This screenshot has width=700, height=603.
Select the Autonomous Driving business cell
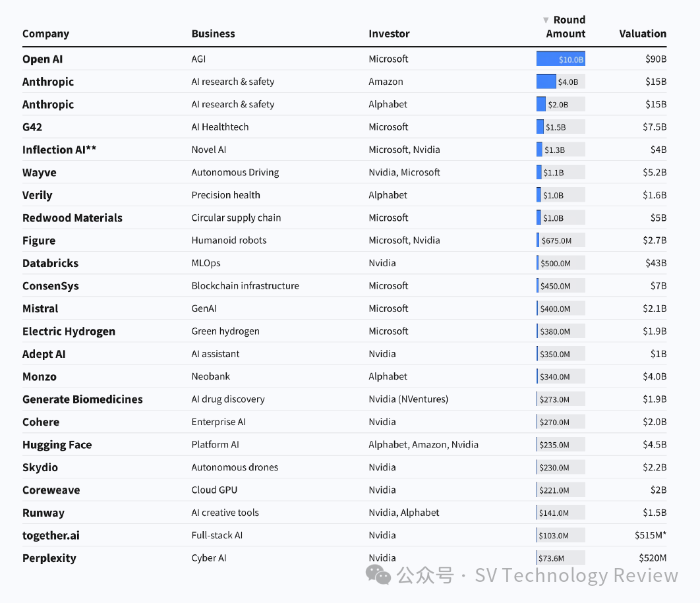[235, 173]
